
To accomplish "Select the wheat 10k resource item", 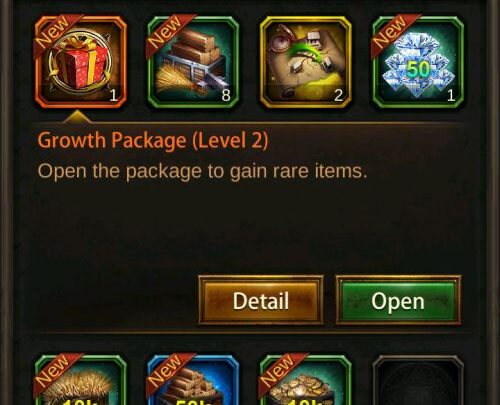I will [81, 379].
